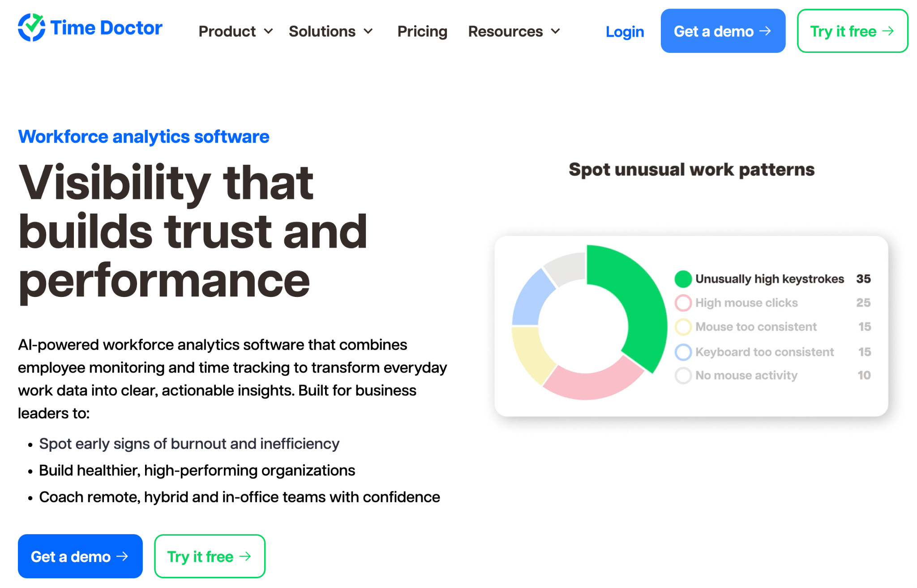917x588 pixels.
Task: Open the Resources menu
Action: [506, 31]
